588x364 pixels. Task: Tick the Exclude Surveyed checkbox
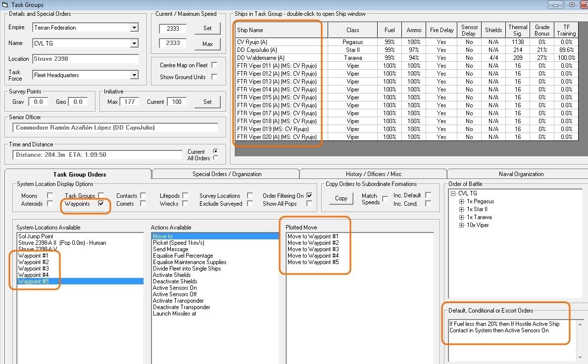250,203
